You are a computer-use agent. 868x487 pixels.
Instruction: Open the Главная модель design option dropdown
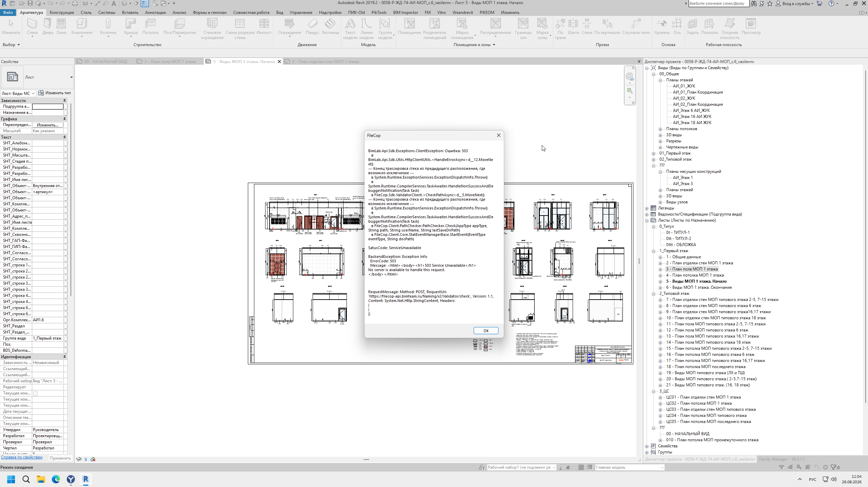(x=630, y=467)
